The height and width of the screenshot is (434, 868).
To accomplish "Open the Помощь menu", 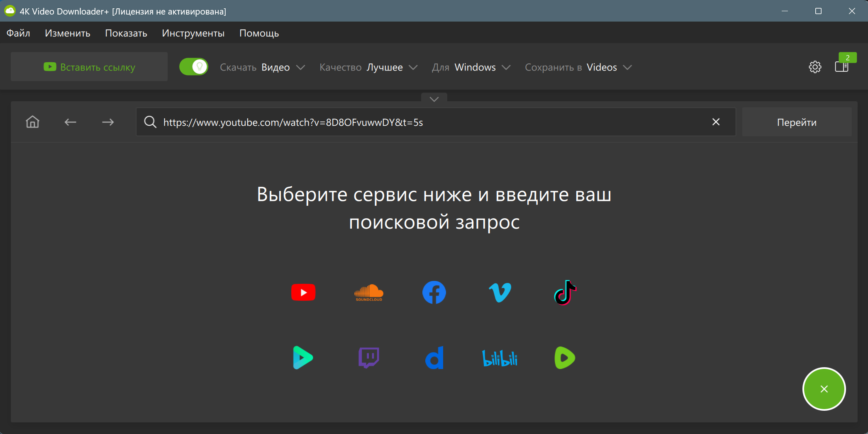I will pyautogui.click(x=259, y=33).
